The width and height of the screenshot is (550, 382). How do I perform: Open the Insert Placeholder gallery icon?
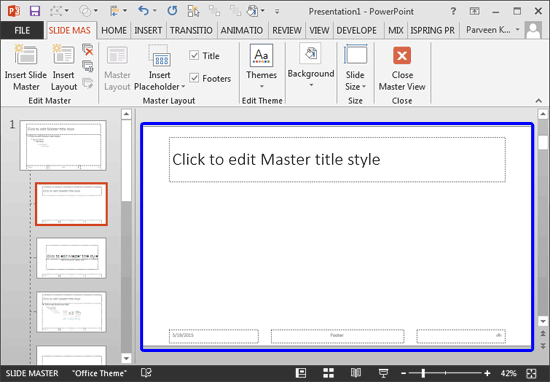coord(160,55)
